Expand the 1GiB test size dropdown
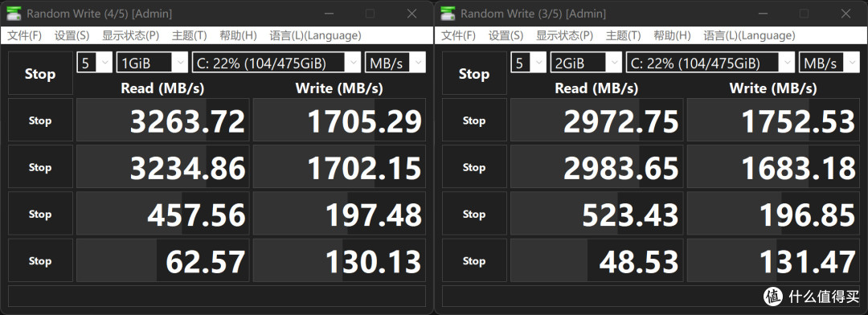This screenshot has width=868, height=315. [152, 63]
